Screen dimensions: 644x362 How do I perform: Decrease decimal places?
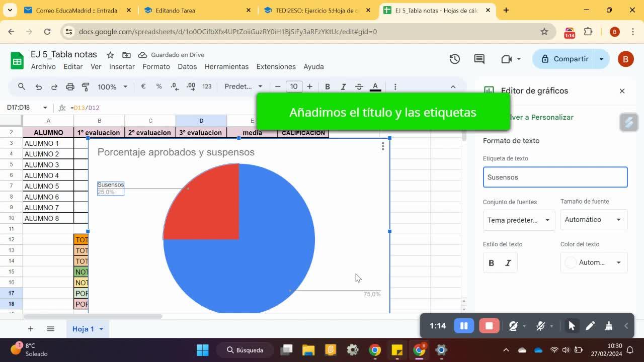tap(175, 86)
